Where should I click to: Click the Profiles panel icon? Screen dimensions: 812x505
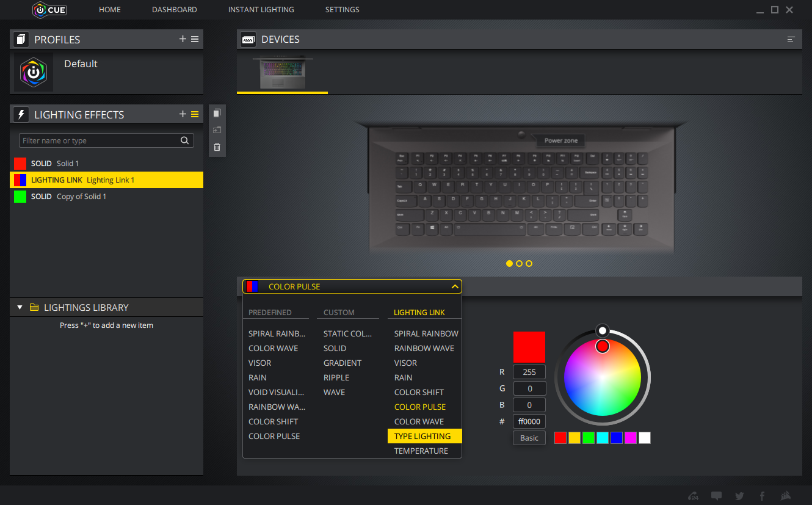(21, 40)
